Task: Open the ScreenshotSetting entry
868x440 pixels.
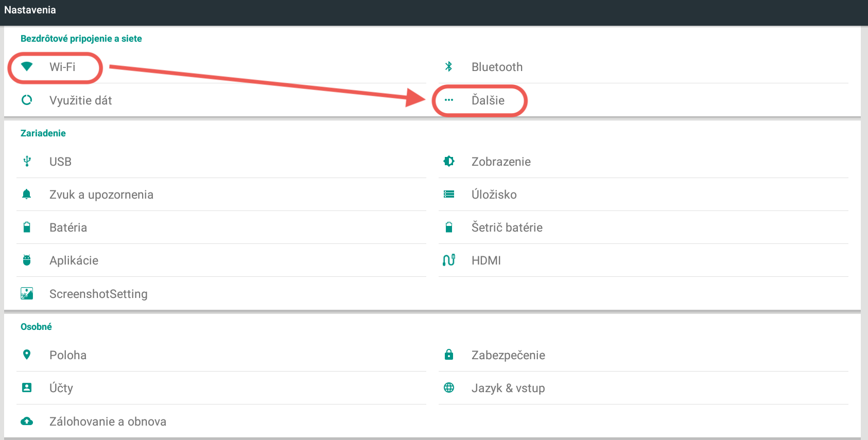Action: click(x=98, y=294)
